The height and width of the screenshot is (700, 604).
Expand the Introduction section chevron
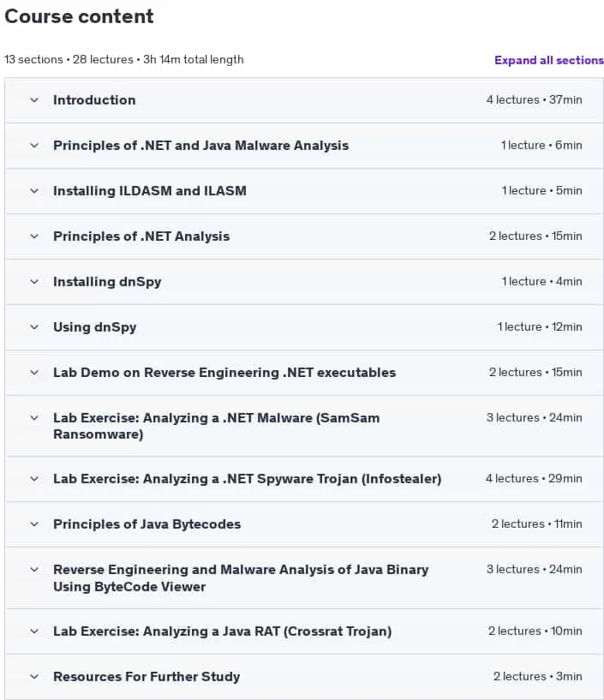[34, 100]
